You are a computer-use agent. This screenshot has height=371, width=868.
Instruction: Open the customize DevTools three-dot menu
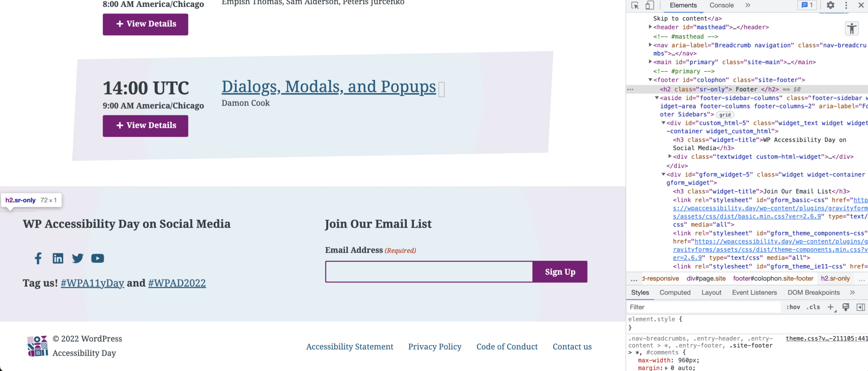(846, 6)
